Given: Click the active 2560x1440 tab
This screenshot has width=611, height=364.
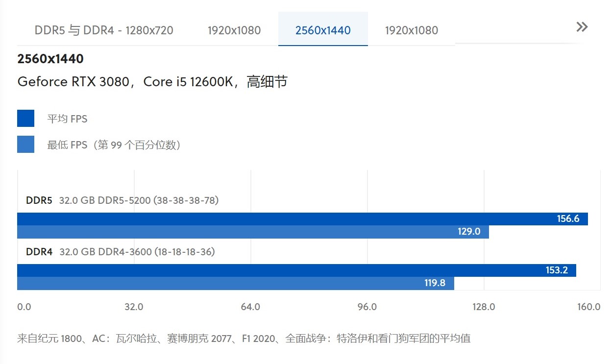Looking at the screenshot, I should coord(323,30).
